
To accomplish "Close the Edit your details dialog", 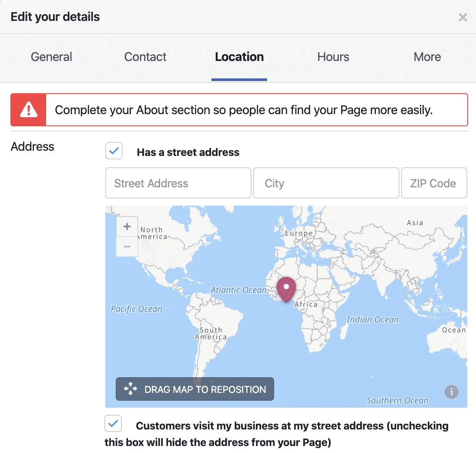I will [463, 17].
